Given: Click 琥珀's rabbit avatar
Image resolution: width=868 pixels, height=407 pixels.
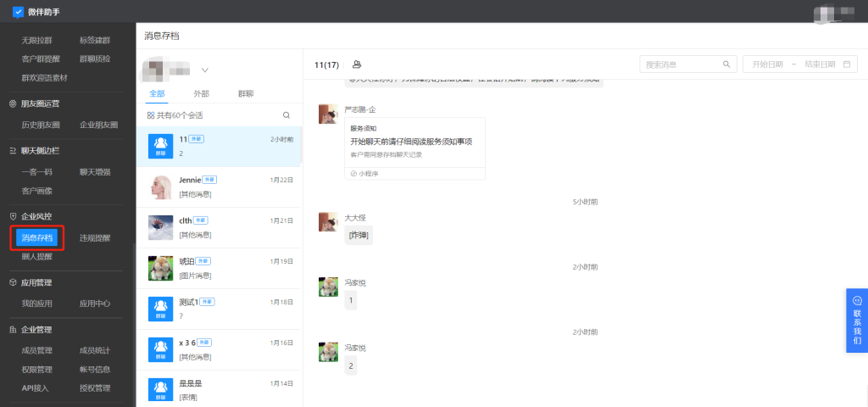Looking at the screenshot, I should (161, 268).
